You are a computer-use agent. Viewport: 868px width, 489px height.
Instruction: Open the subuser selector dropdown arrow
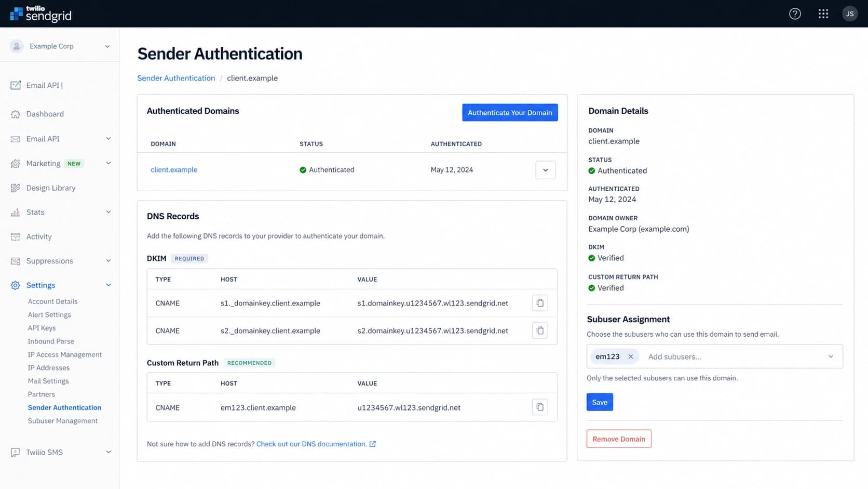coord(831,356)
